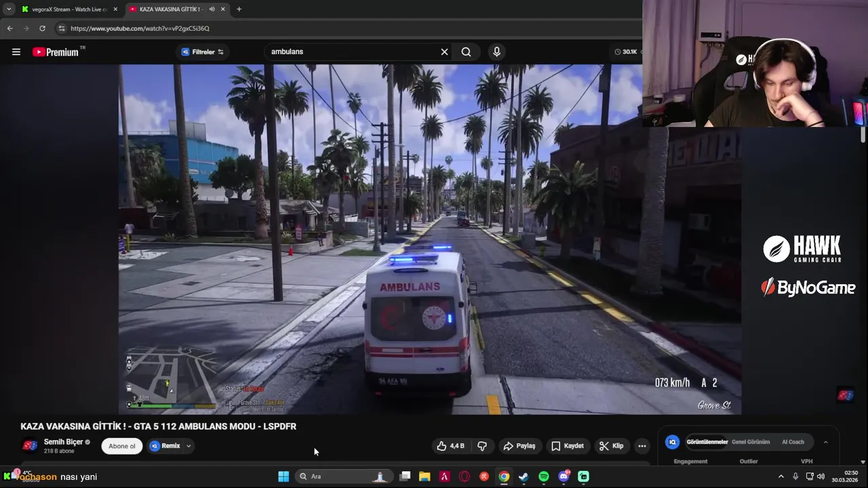Open Task View on taskbar
Image resolution: width=868 pixels, height=488 pixels.
(405, 476)
